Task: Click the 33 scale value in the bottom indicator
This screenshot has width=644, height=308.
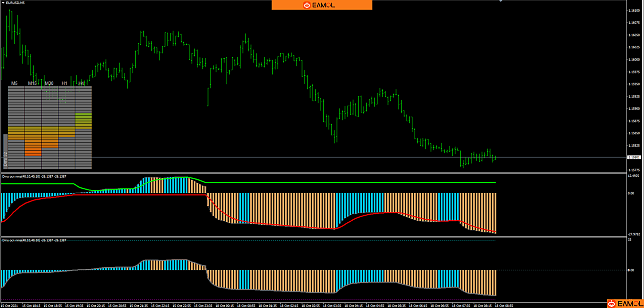Action: [630, 240]
